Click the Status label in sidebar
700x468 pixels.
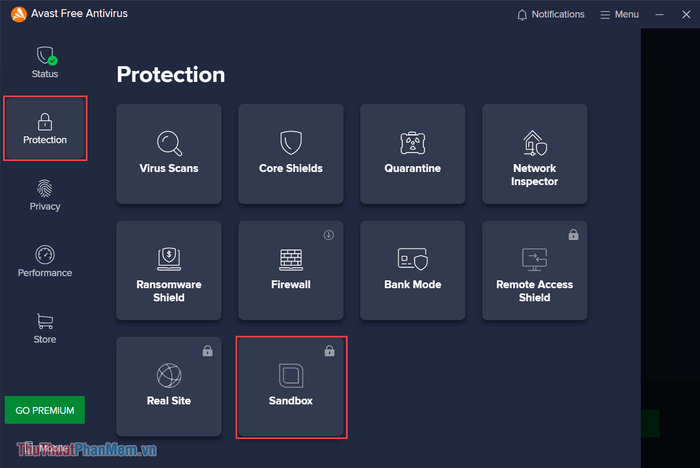click(x=45, y=74)
